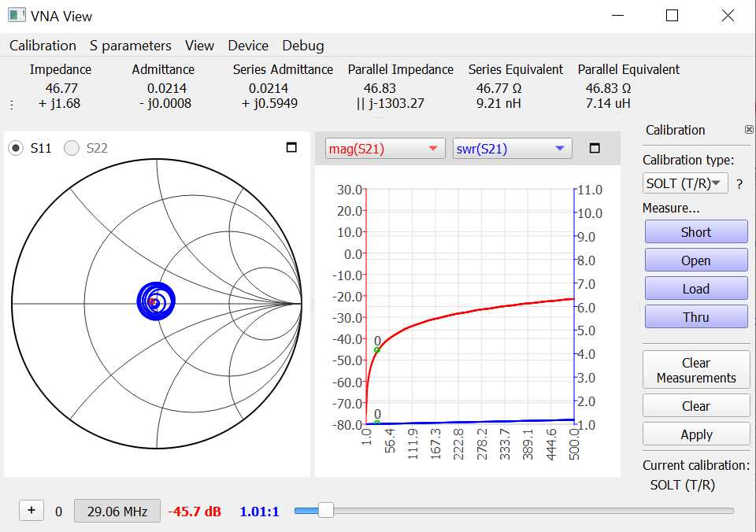The width and height of the screenshot is (756, 532).
Task: Open the mag(S21) trace dropdown
Action: (384, 149)
